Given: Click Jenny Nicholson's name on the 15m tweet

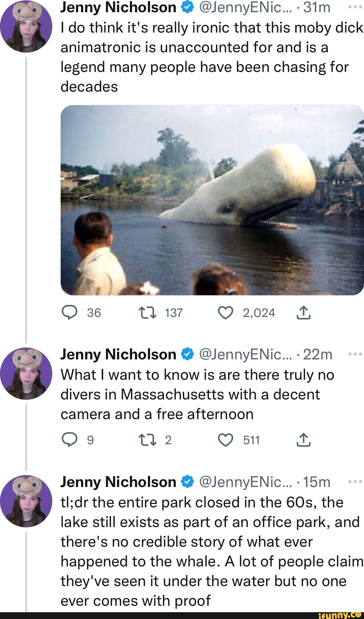Looking at the screenshot, I should point(118,482).
